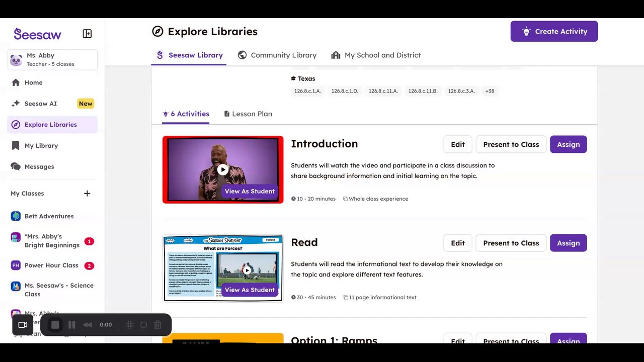
Task: Collapse the sidebar panel icon
Action: point(87,34)
